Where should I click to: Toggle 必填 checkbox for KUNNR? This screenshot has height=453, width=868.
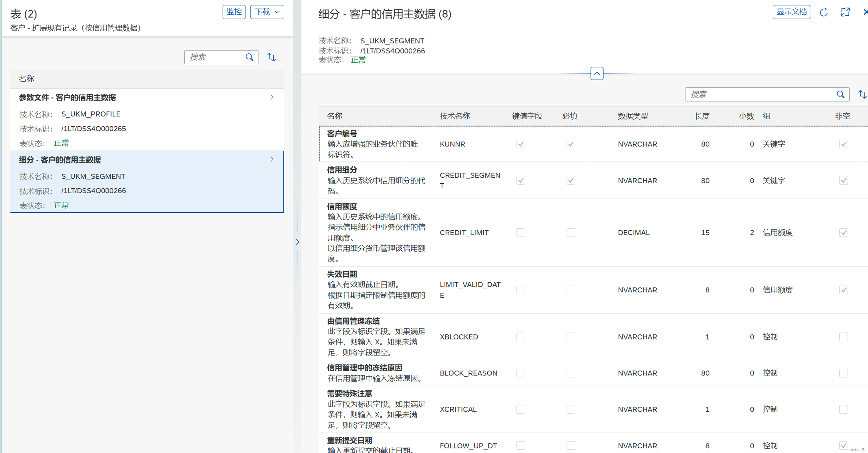click(x=571, y=144)
